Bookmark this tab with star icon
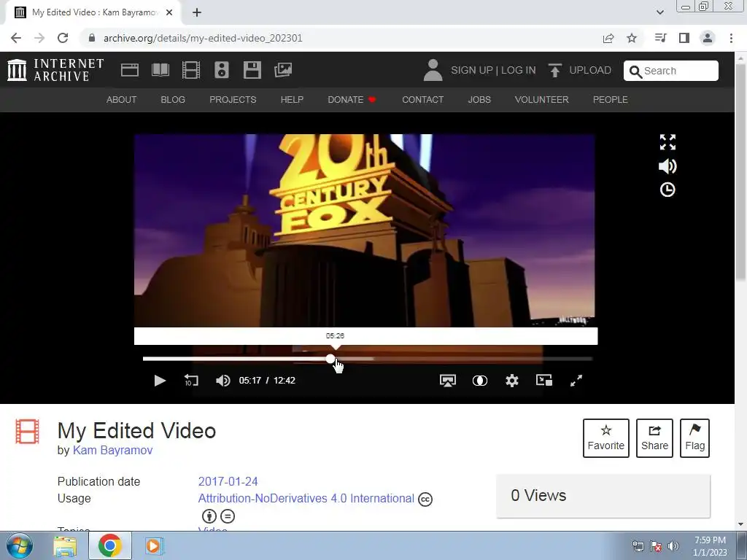Screen dimensions: 747x560 tap(632, 38)
